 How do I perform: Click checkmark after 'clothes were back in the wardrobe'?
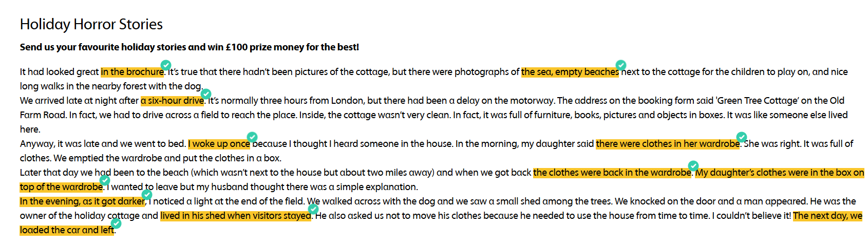coord(693,165)
